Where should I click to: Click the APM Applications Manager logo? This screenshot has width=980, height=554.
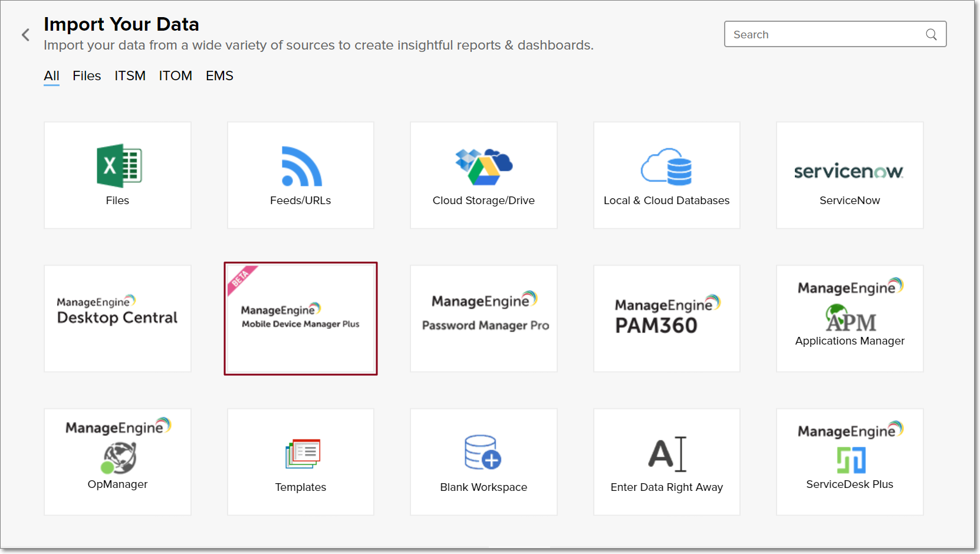(850, 319)
